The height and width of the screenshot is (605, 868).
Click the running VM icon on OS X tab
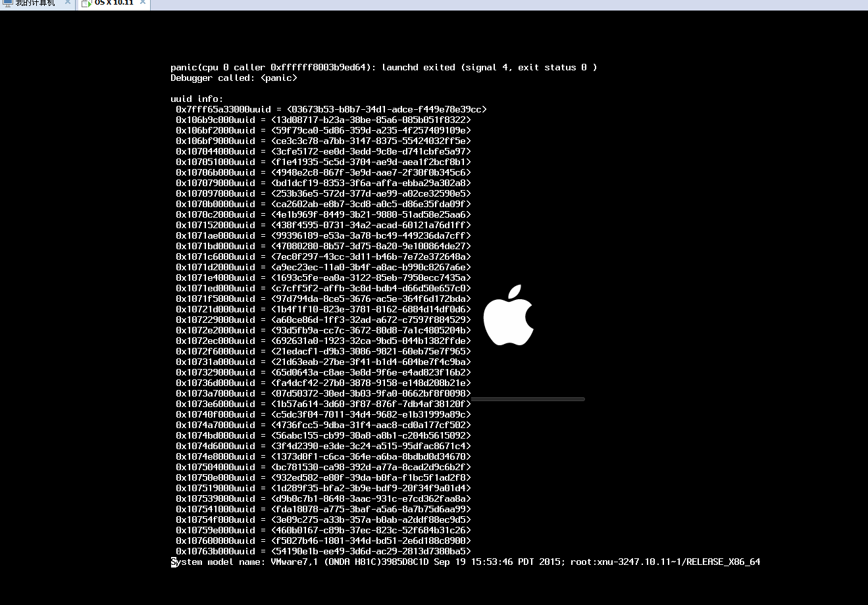86,4
